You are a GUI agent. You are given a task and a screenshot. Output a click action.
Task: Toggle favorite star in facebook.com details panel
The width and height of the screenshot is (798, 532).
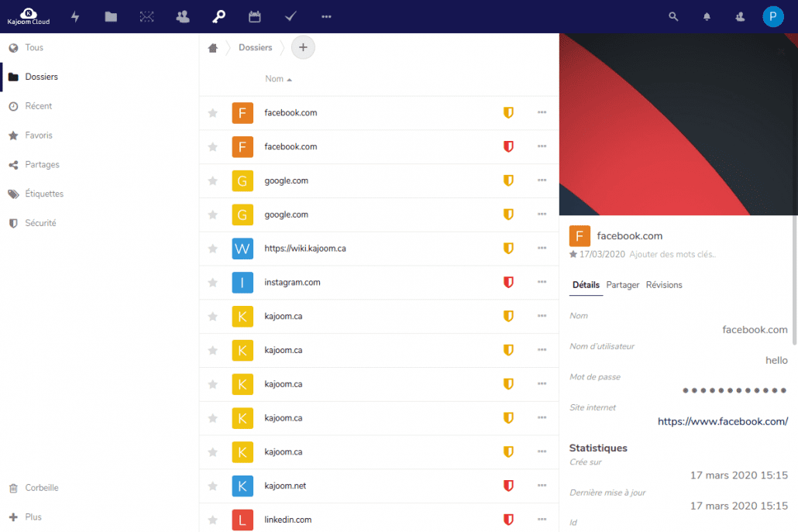[x=573, y=254]
